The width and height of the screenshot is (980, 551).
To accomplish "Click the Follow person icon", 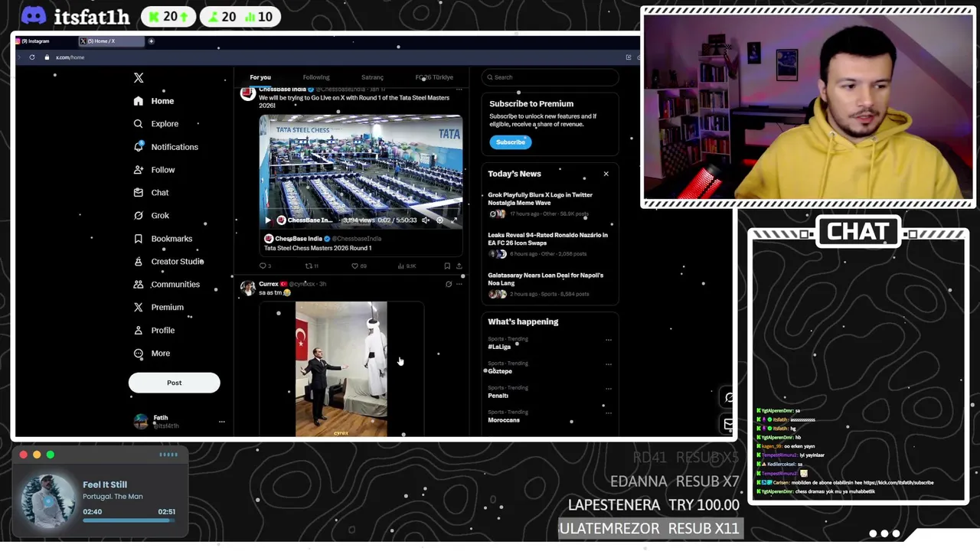I will click(x=138, y=170).
